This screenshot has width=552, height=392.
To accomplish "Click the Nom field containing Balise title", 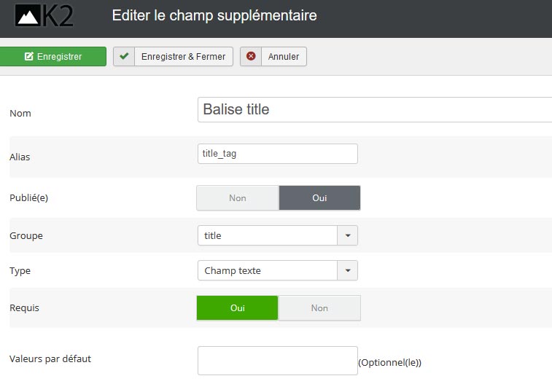I will pos(375,110).
